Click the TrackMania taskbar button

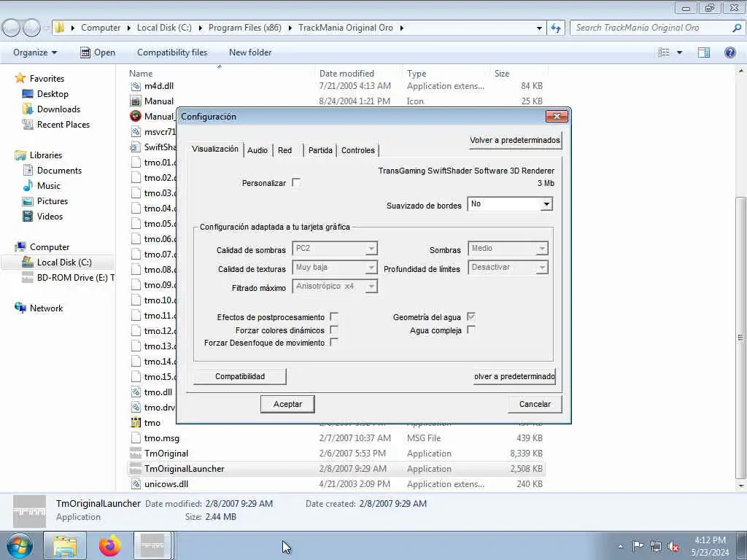[x=153, y=545]
